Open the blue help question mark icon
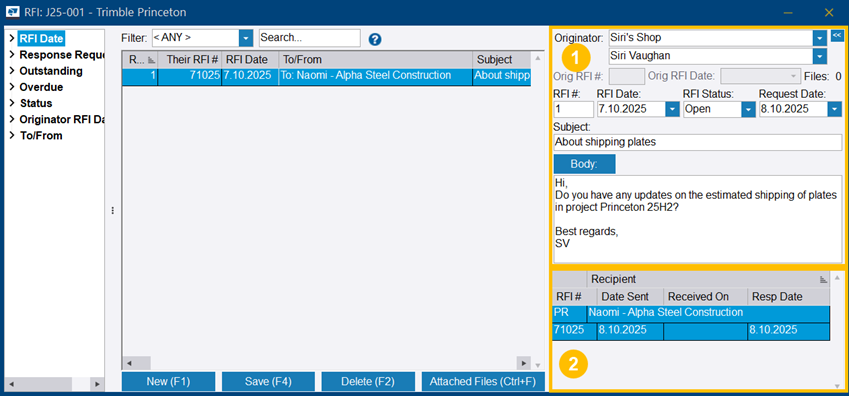 [x=375, y=40]
